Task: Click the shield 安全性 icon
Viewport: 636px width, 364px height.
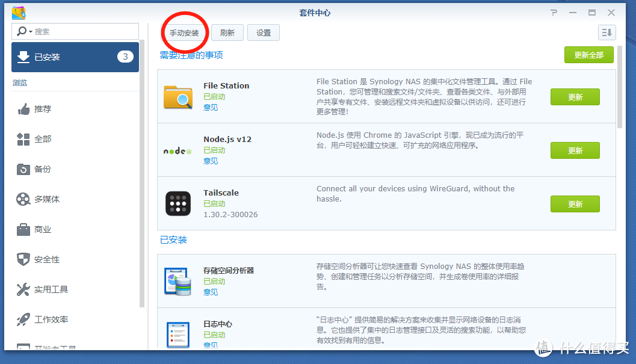Action: point(23,259)
